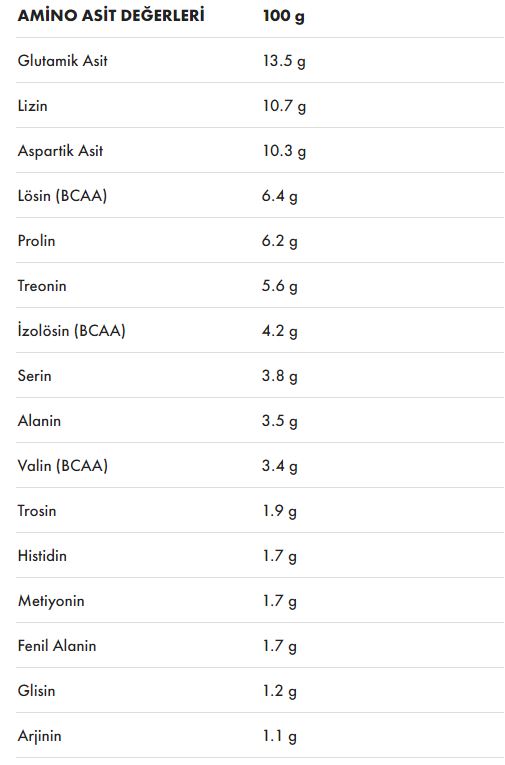Click the Glutamik Asit row label

point(62,60)
